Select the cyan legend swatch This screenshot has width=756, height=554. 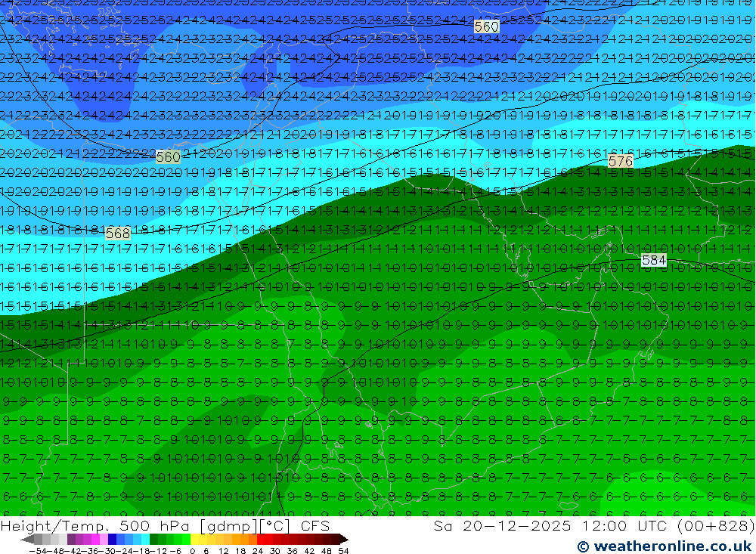coord(145,539)
